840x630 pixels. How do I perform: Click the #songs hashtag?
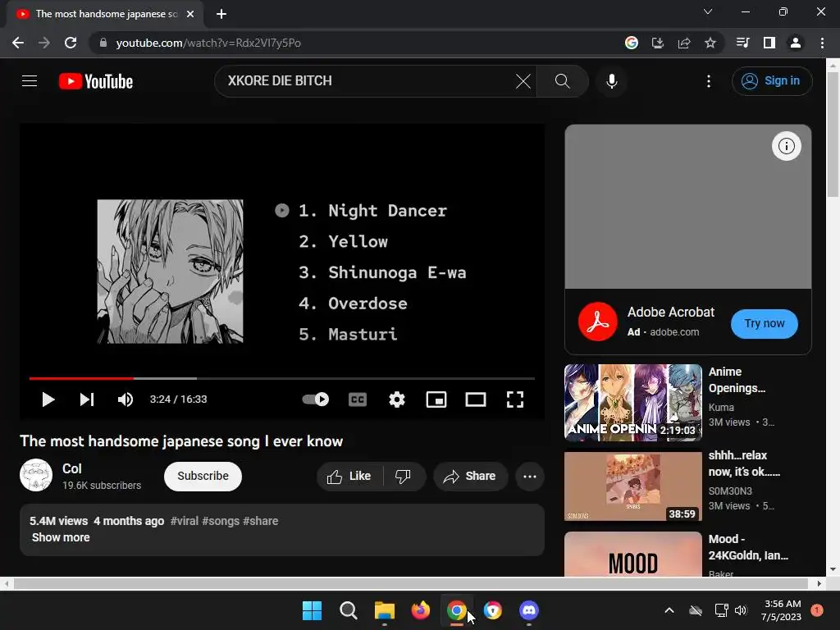click(221, 521)
